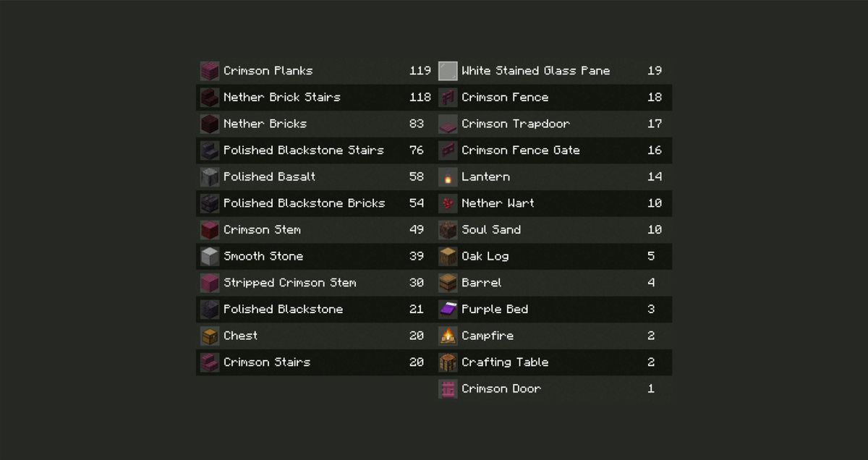Click the Polished Blackstone Bricks label
Image resolution: width=868 pixels, height=460 pixels.
coord(304,203)
